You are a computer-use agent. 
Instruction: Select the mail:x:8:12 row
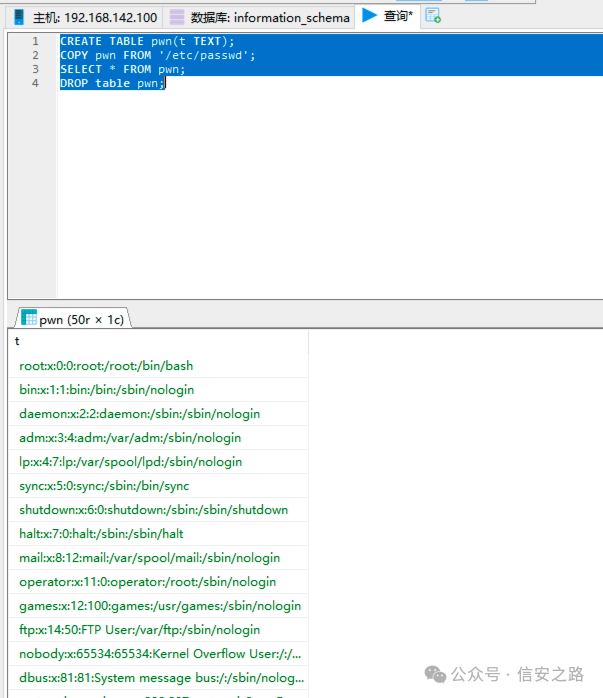(158, 558)
